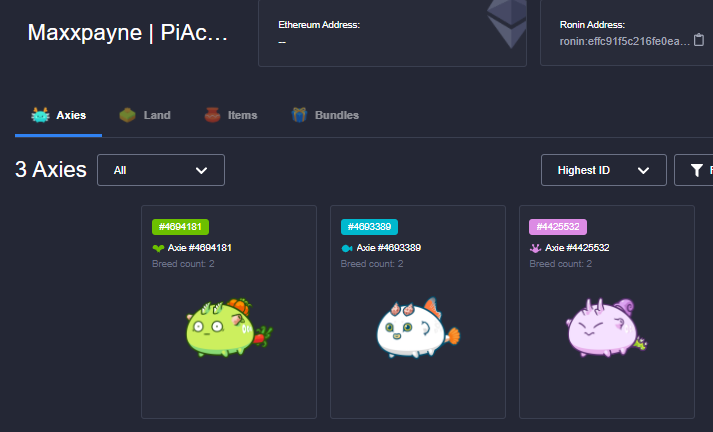The width and height of the screenshot is (713, 432).
Task: Click the Ronin address text
Action: point(625,41)
